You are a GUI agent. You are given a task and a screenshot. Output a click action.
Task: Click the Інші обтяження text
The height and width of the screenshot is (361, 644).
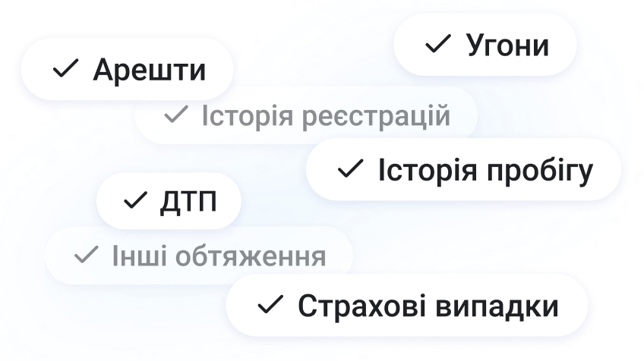point(219,256)
